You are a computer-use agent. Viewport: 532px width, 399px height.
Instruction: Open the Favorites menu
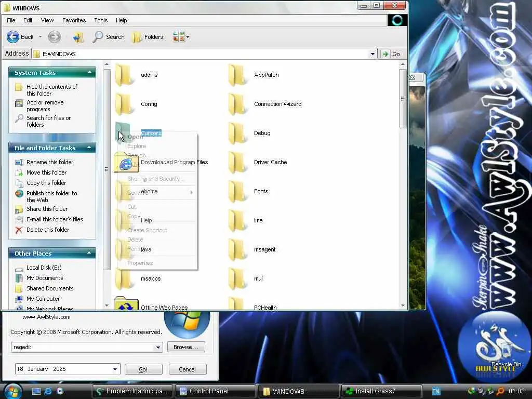[x=74, y=20]
